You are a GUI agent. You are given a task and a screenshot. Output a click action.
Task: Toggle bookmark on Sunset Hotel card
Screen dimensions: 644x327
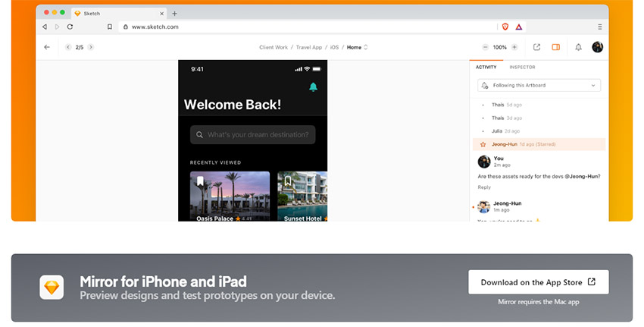[x=287, y=181]
